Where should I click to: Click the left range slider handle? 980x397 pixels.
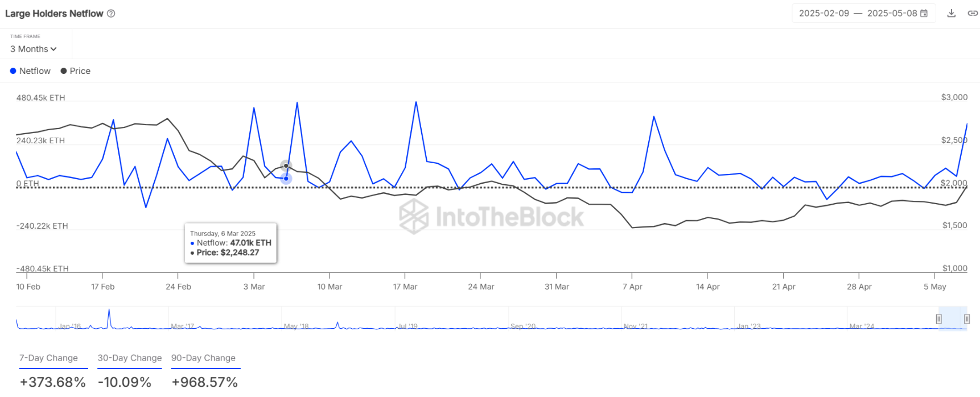(x=938, y=319)
